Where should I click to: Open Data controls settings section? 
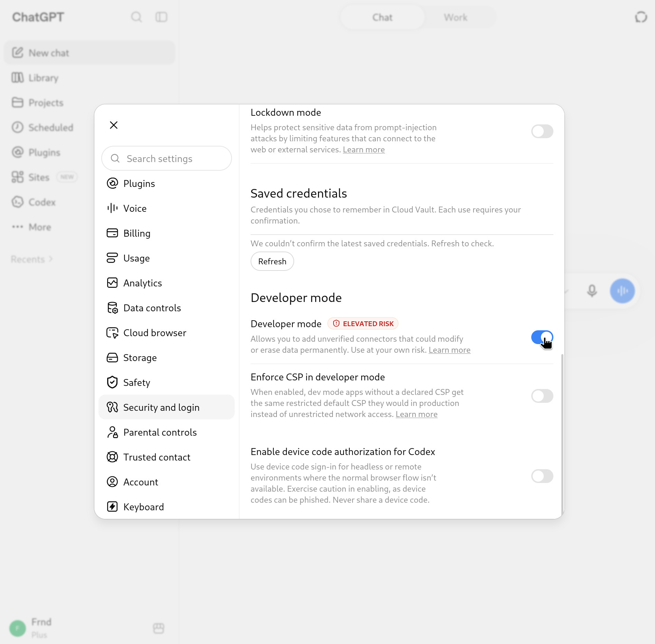pos(167,307)
